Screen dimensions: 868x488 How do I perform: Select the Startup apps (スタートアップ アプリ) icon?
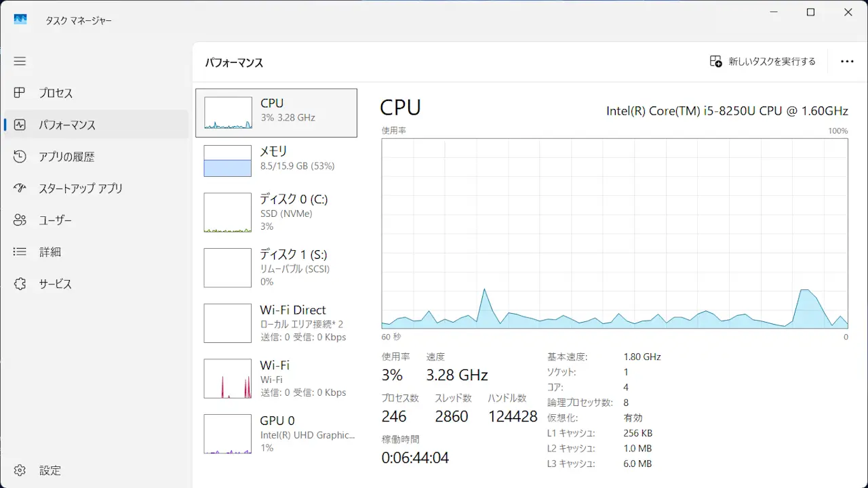coord(20,188)
